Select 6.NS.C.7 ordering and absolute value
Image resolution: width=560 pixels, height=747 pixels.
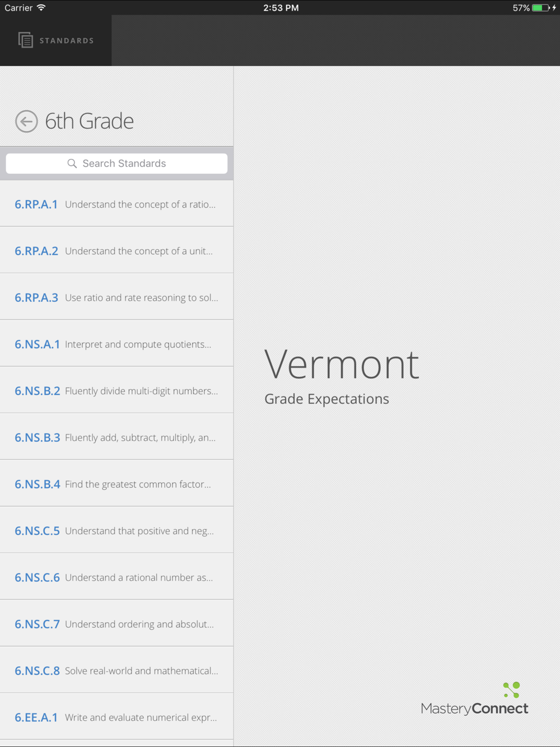click(116, 623)
